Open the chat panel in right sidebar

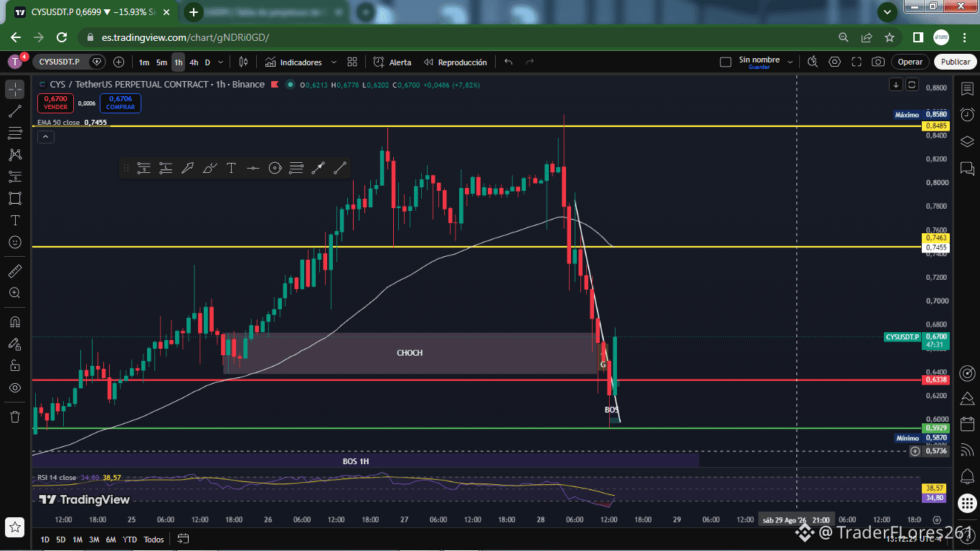tap(967, 169)
